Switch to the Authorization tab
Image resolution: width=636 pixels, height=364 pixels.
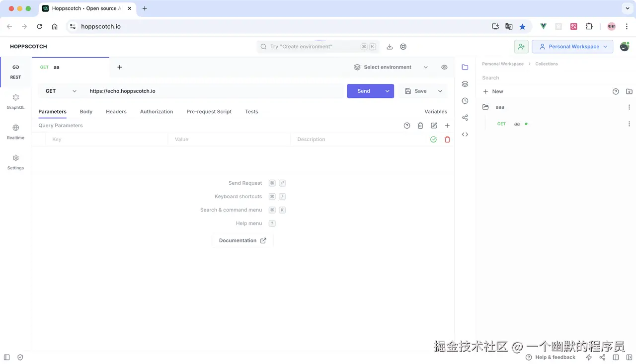tap(157, 112)
